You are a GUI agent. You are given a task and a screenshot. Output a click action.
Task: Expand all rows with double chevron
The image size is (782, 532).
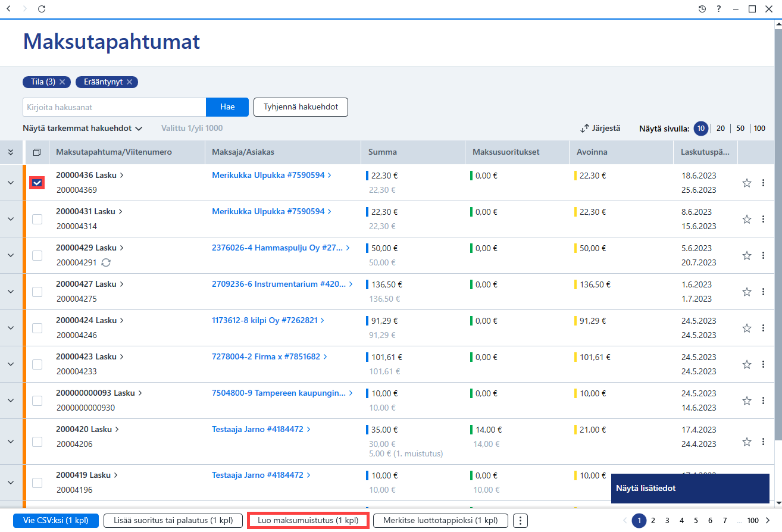(x=11, y=152)
